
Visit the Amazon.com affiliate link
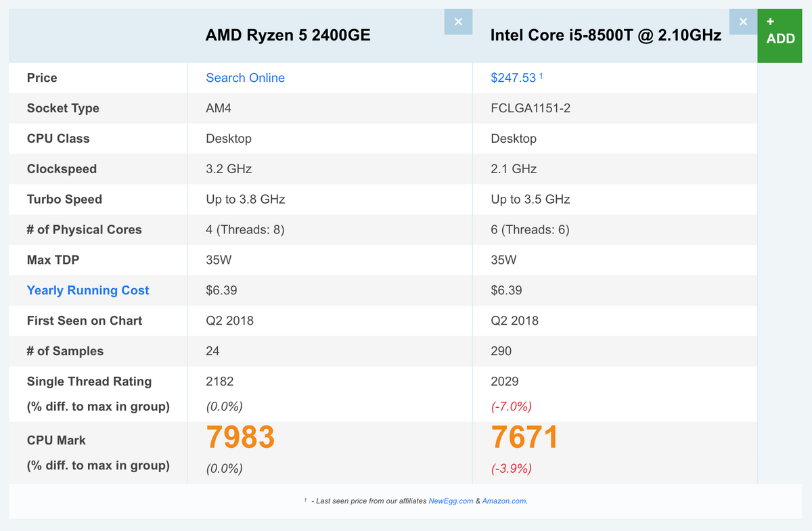pyautogui.click(x=504, y=501)
